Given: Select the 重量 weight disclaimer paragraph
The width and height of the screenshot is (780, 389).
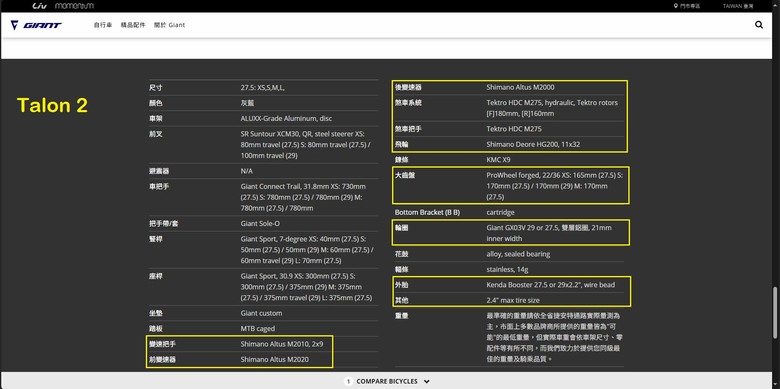Looking at the screenshot, I should tap(555, 337).
